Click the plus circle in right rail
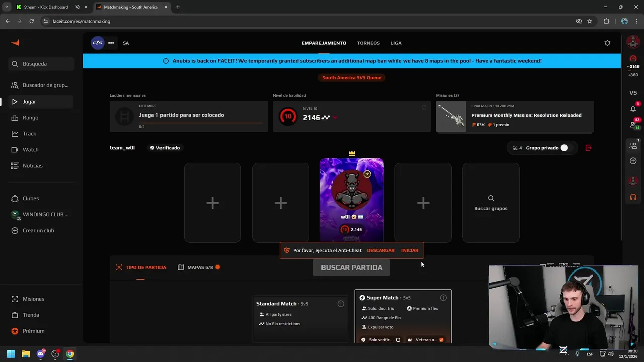644x362 pixels. [633, 161]
